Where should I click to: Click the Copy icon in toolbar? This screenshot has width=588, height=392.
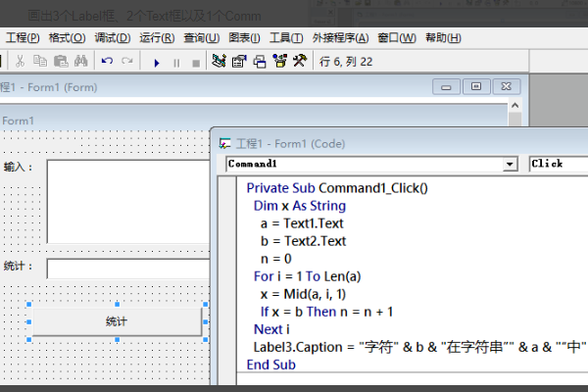41,62
